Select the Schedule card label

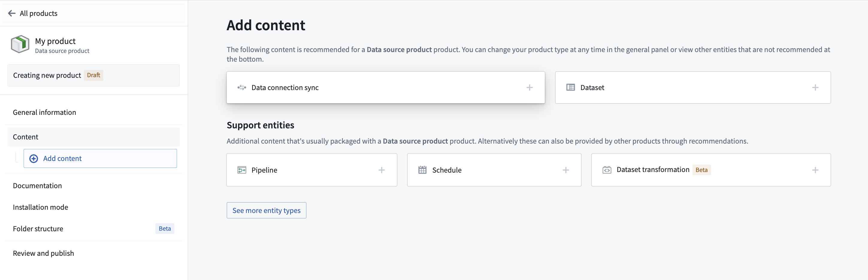(447, 170)
